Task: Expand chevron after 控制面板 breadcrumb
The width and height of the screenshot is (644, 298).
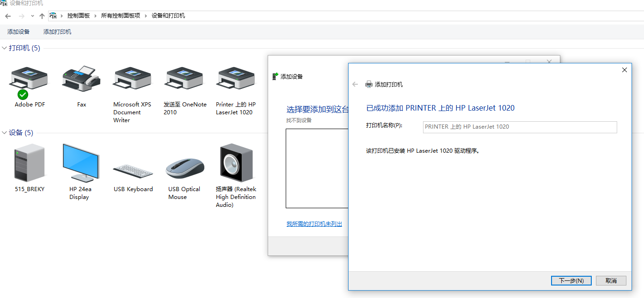Action: coord(96,16)
